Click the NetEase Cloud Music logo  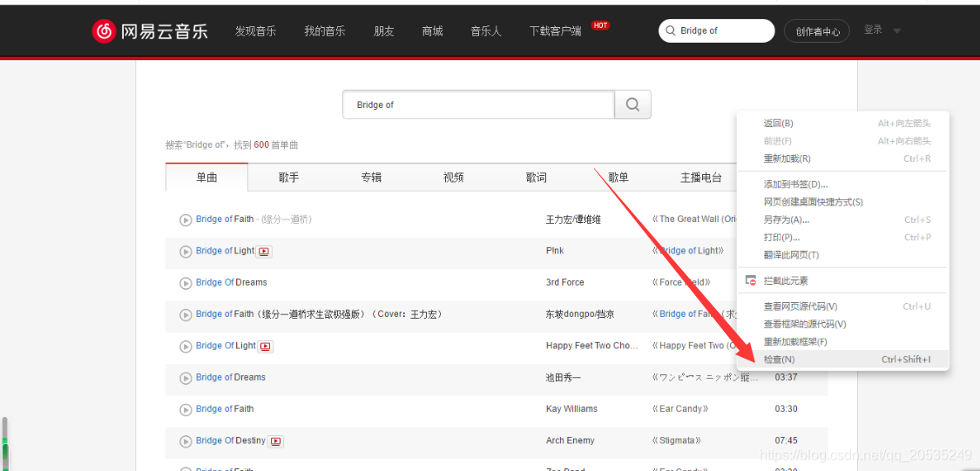[149, 30]
